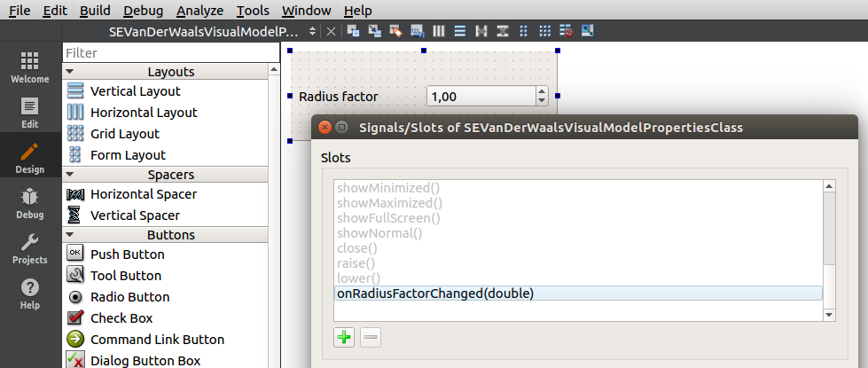Add a new slot with plus button

click(x=344, y=337)
